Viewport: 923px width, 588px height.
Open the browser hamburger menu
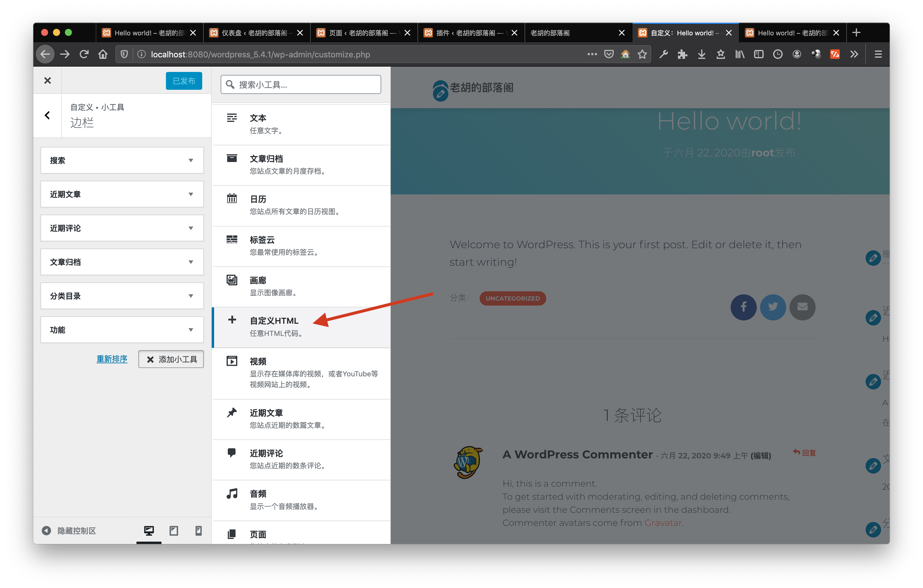coord(878,54)
